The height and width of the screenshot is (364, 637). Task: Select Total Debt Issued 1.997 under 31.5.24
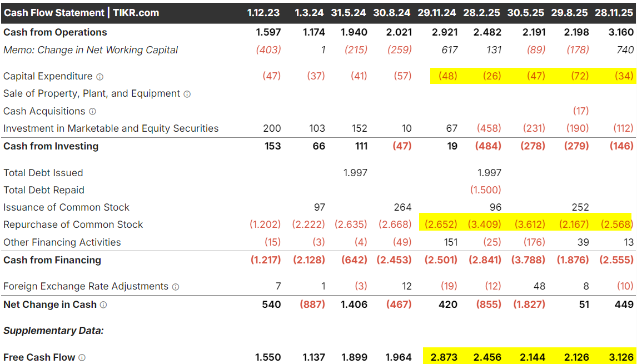point(355,173)
